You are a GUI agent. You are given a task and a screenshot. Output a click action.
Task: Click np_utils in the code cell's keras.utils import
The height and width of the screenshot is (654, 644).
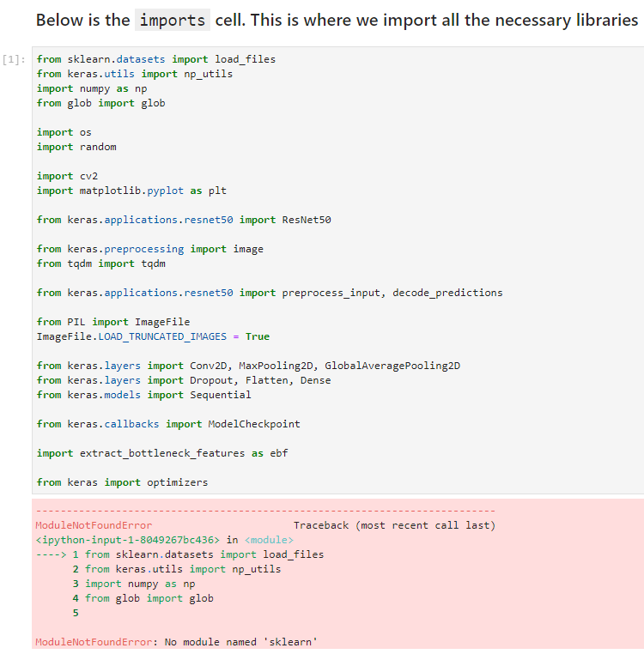point(211,74)
